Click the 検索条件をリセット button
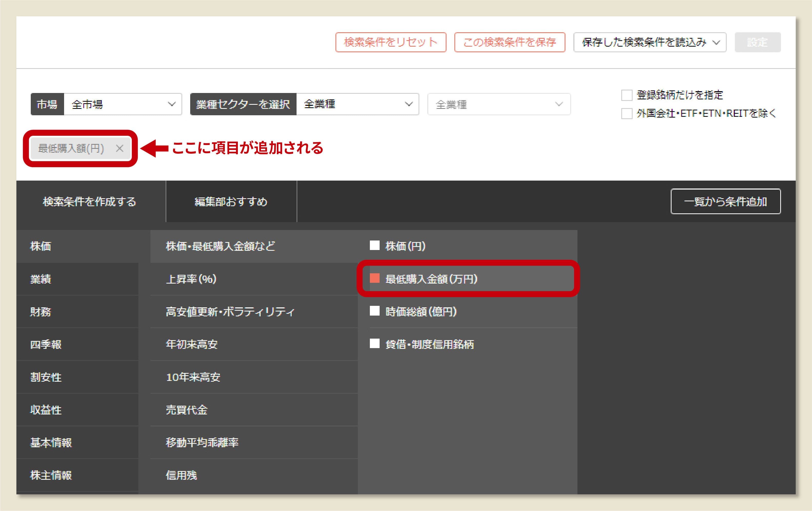Screen dimensions: 812x511 (391, 42)
